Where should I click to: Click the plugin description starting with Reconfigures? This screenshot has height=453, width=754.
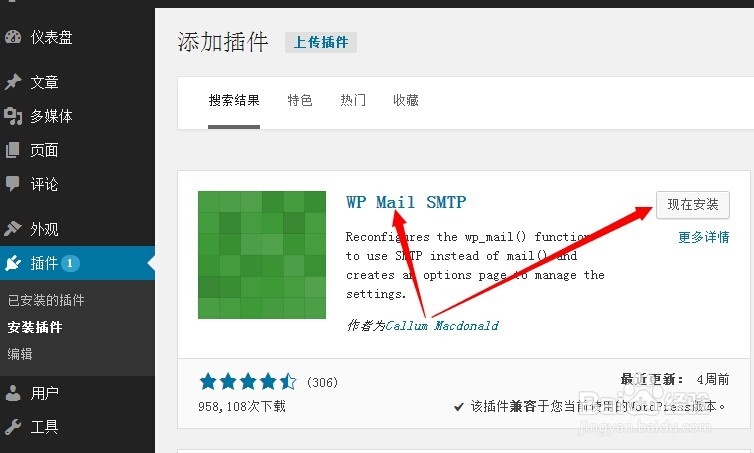pos(475,265)
